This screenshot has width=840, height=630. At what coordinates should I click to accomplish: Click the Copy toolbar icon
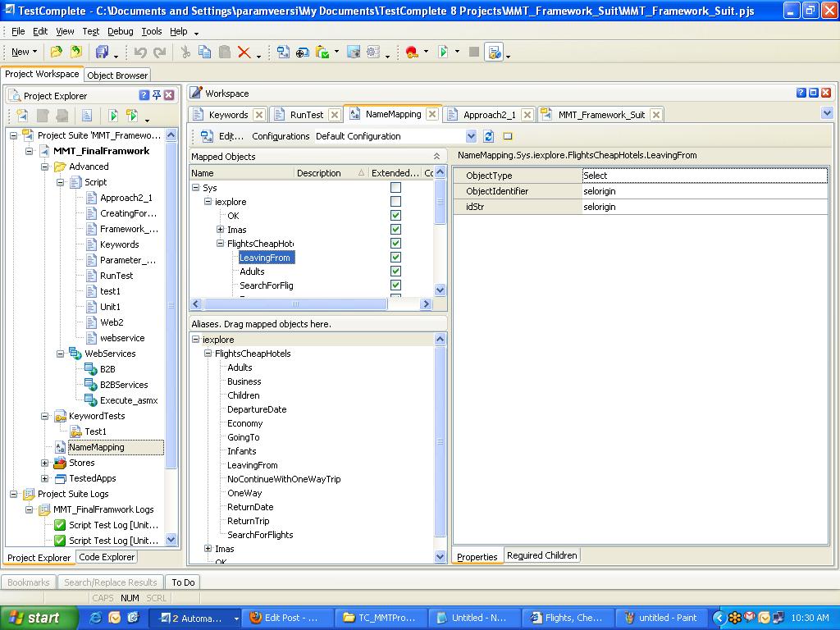pyautogui.click(x=204, y=52)
